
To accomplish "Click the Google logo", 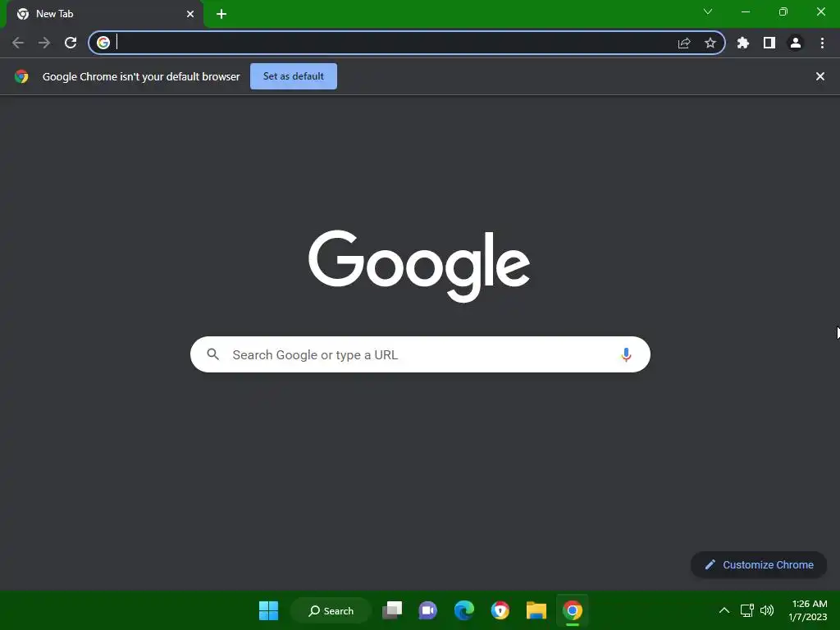I will pos(419,267).
